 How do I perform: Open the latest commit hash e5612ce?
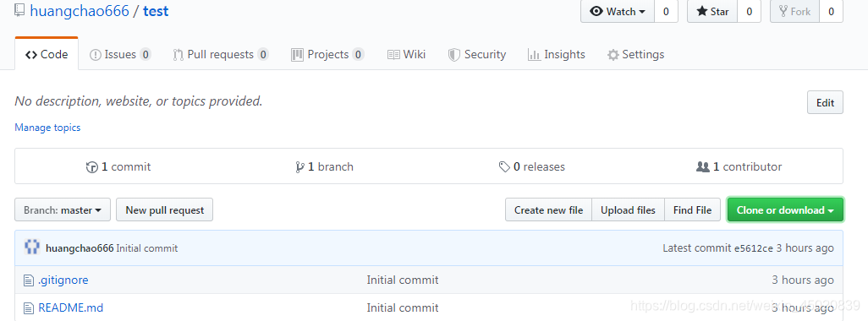click(x=754, y=248)
